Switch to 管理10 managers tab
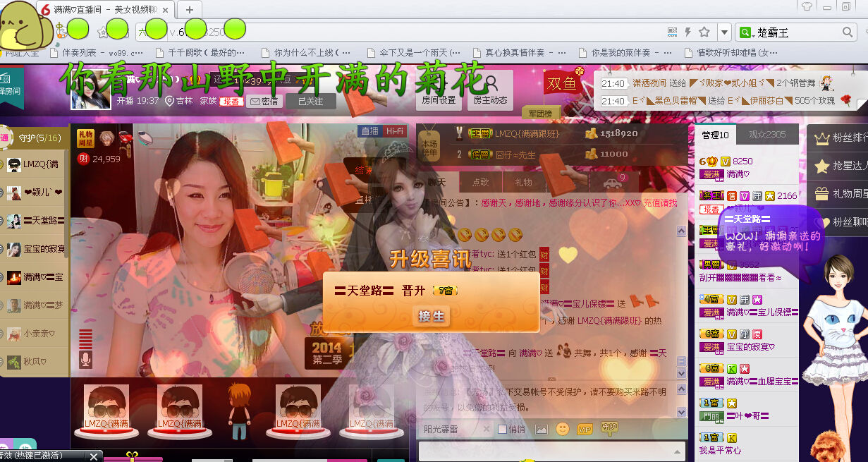 (x=715, y=135)
